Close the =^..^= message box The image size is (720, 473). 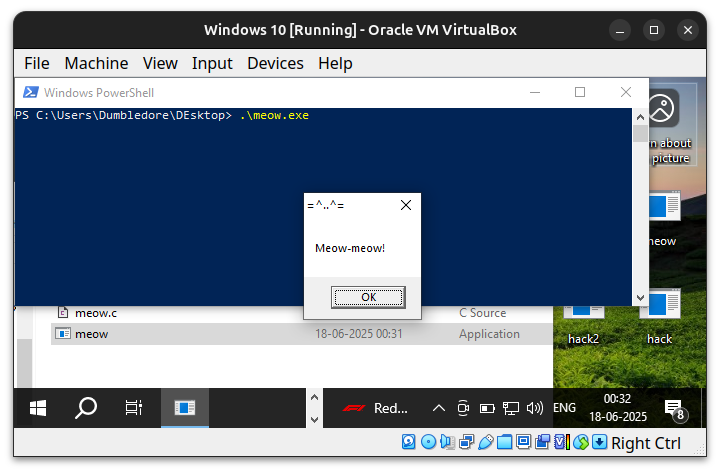pos(406,205)
